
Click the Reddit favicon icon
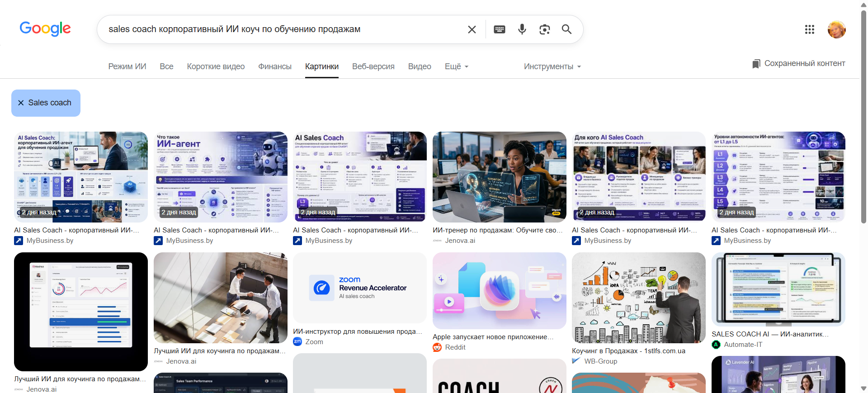pos(437,347)
